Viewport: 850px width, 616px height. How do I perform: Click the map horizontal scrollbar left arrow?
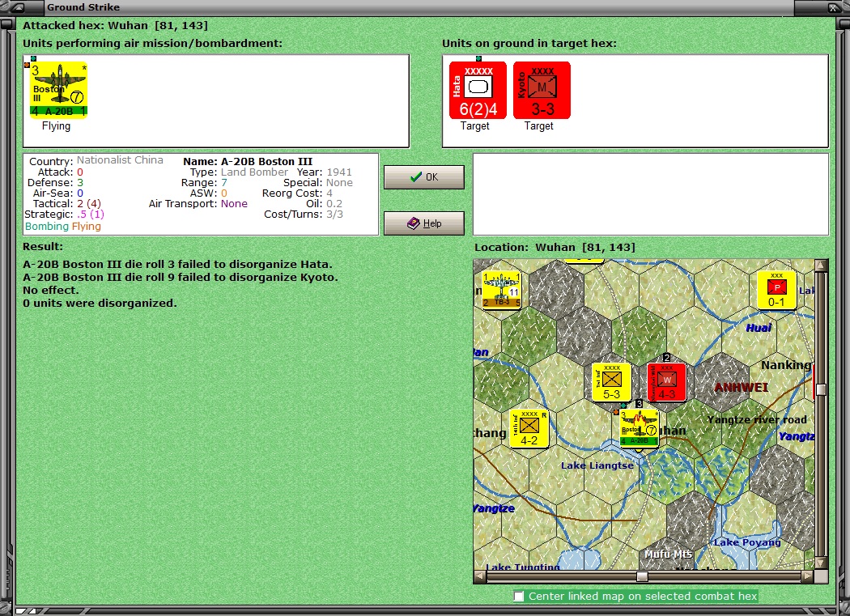[x=480, y=576]
